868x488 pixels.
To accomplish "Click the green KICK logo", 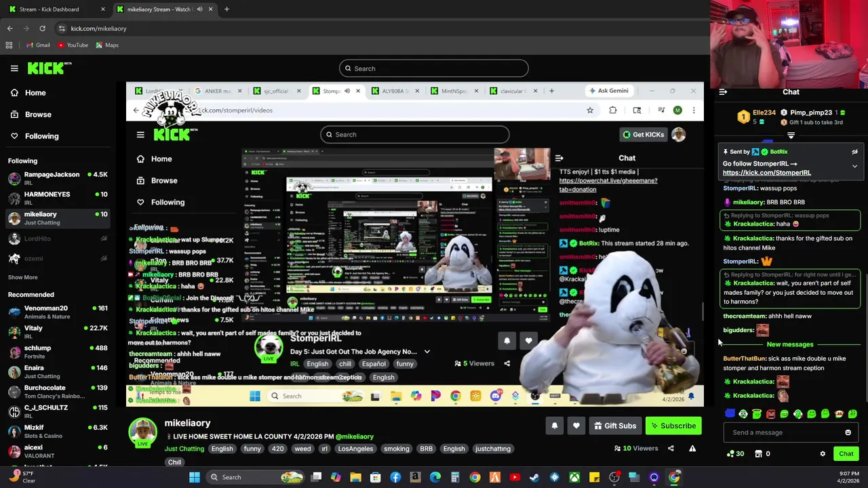I will tap(49, 68).
